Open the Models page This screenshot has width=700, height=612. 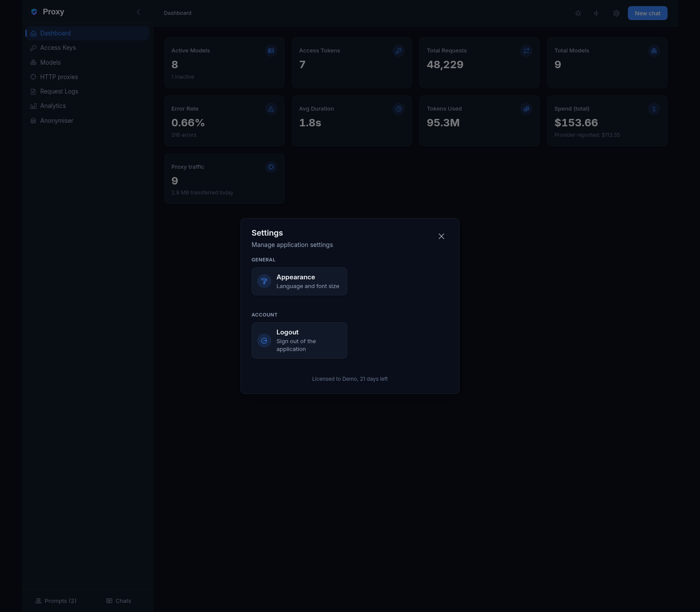[x=87, y=63]
